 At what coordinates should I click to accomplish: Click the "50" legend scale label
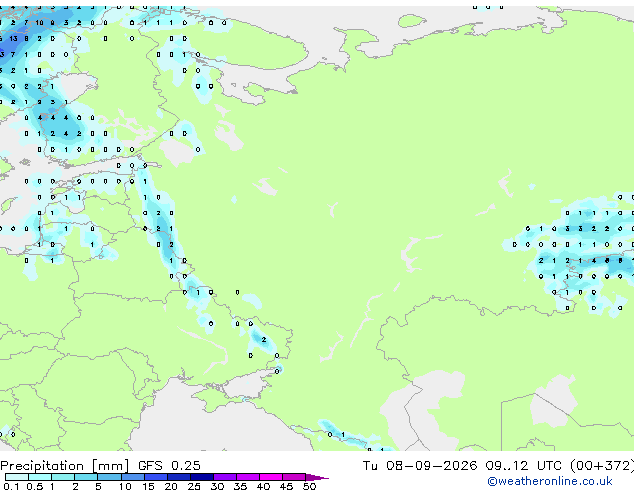click(310, 486)
